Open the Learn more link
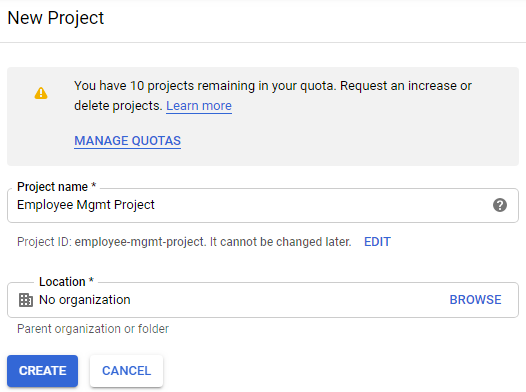Screen dimensions: 526x392 pyautogui.click(x=199, y=106)
